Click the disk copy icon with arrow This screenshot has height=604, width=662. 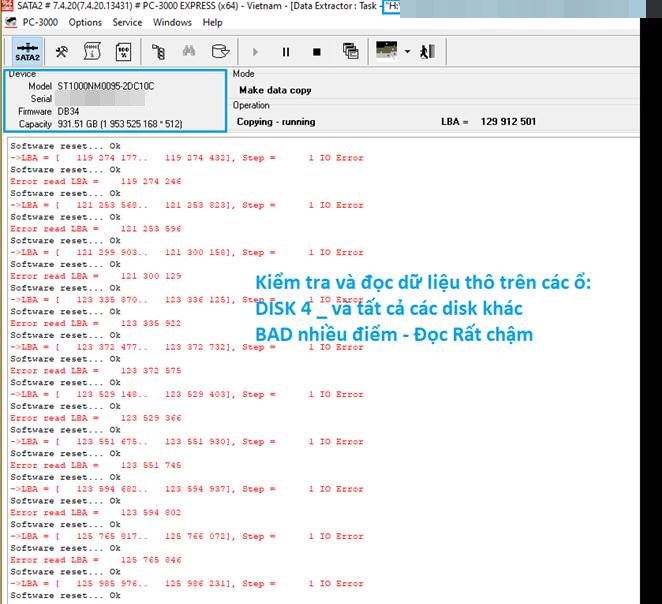click(220, 51)
